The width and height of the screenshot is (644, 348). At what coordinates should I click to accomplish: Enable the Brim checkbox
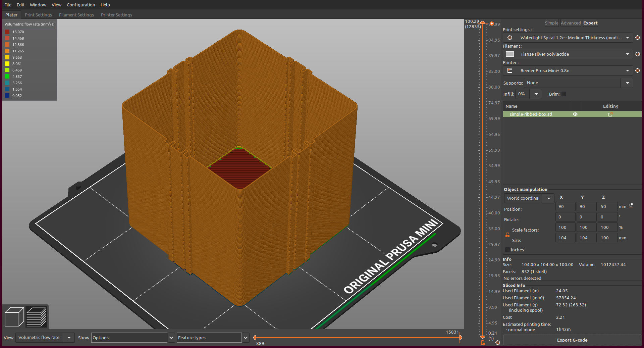[x=564, y=94]
